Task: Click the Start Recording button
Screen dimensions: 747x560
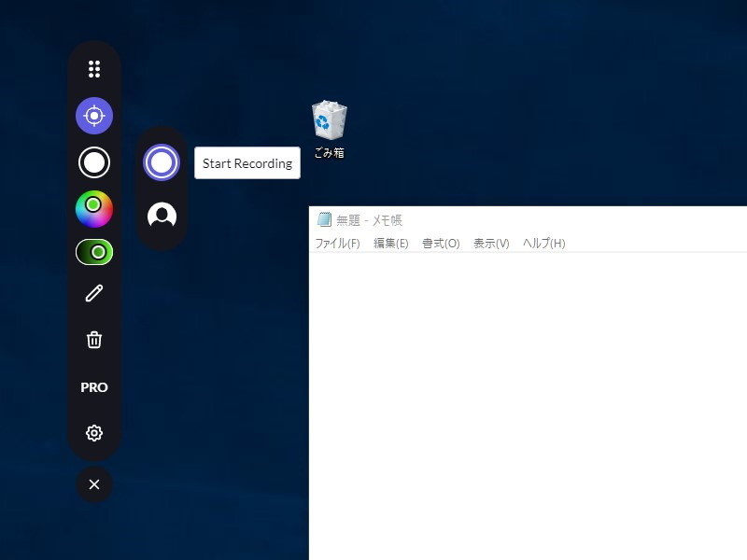Action: [x=247, y=162]
